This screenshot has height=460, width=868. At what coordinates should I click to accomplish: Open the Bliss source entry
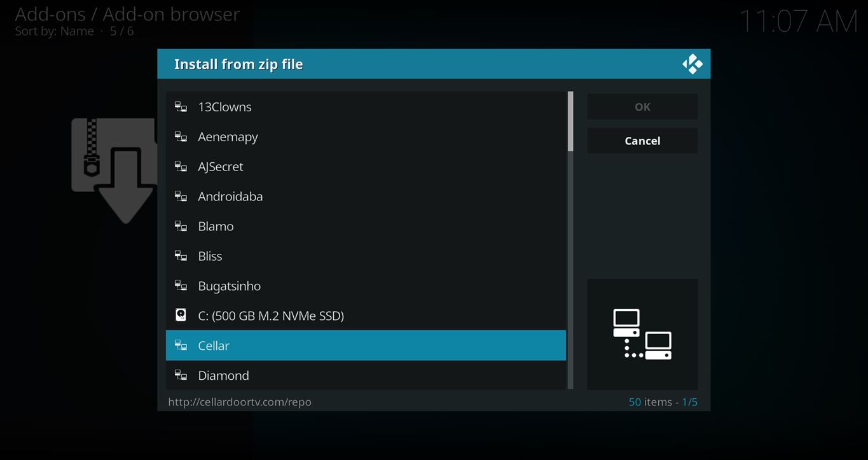(x=210, y=256)
